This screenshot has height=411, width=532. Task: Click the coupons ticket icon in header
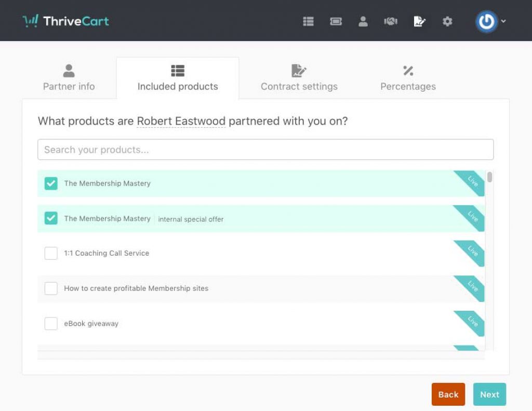[x=336, y=21]
